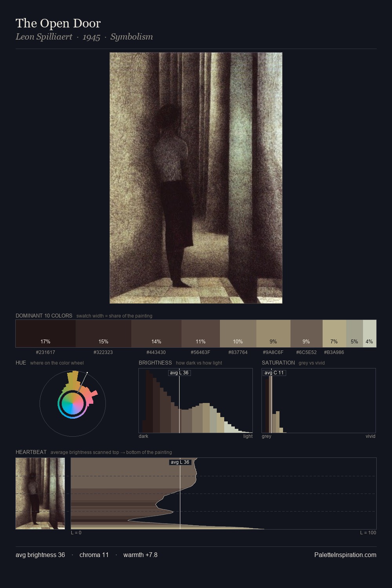This screenshot has width=392, height=588.
Task: Click the avg L 36 label in Heartbeat chart
Action: coord(180,462)
